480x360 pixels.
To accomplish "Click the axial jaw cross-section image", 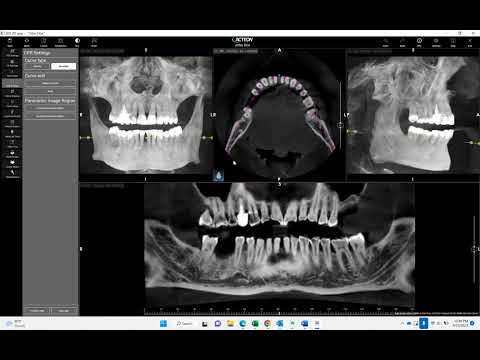I will pos(279,115).
